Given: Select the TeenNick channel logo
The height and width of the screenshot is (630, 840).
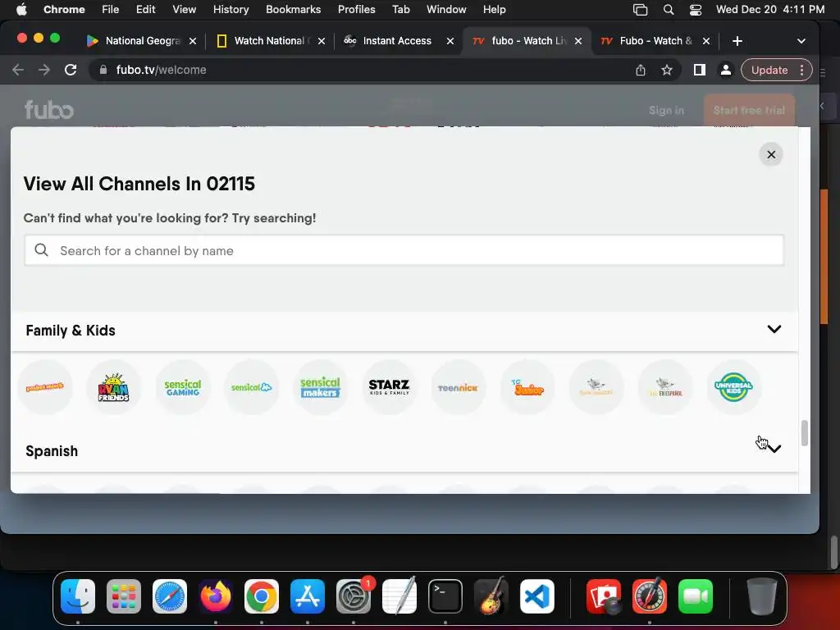Looking at the screenshot, I should pos(458,387).
